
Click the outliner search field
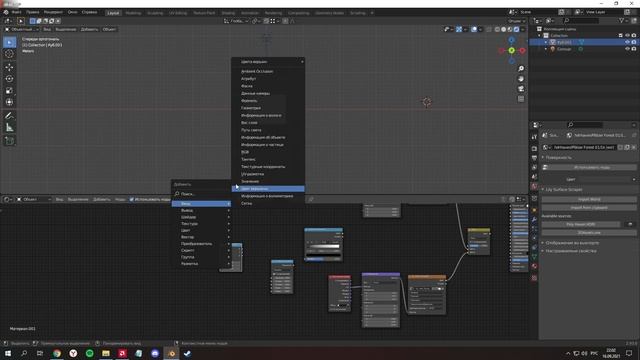[x=581, y=20]
